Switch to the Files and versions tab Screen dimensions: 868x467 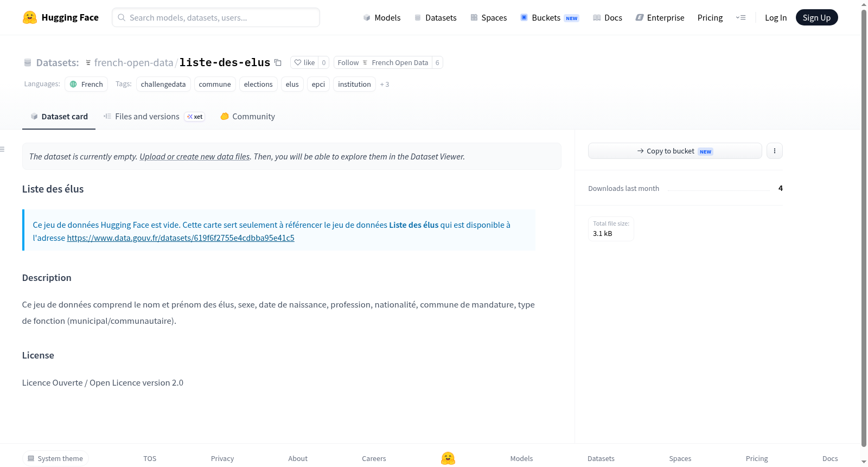tap(154, 117)
